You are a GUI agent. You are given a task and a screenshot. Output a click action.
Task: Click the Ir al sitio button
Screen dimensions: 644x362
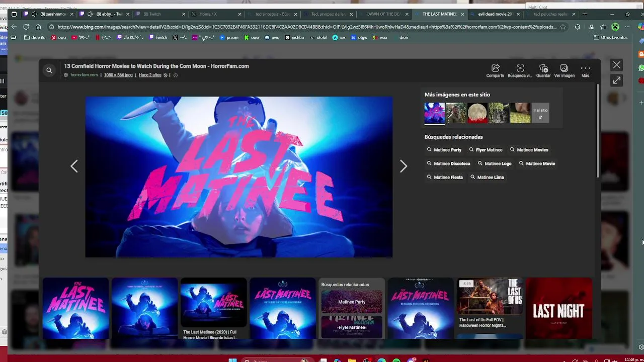pyautogui.click(x=540, y=113)
